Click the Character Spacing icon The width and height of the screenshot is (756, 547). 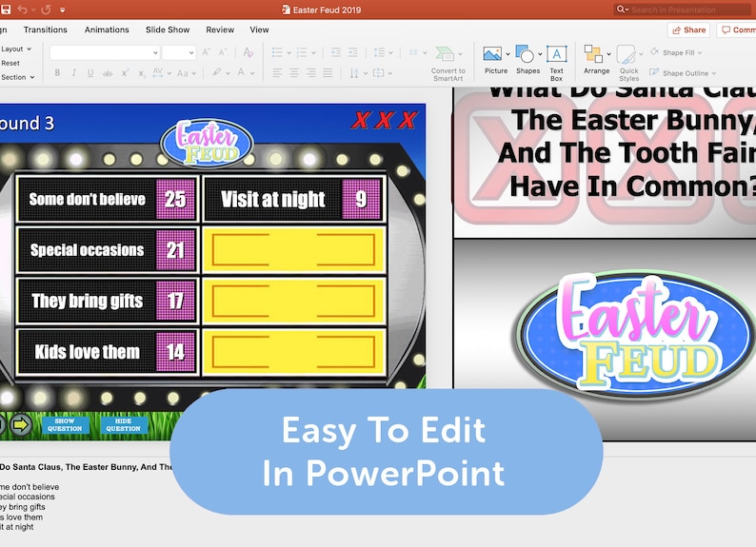[158, 73]
